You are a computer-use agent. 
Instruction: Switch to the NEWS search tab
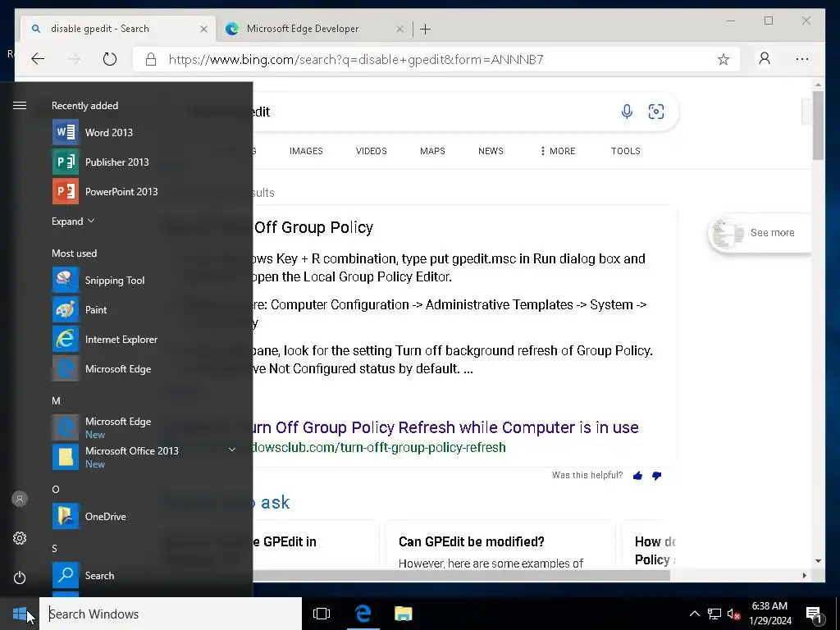pyautogui.click(x=491, y=151)
